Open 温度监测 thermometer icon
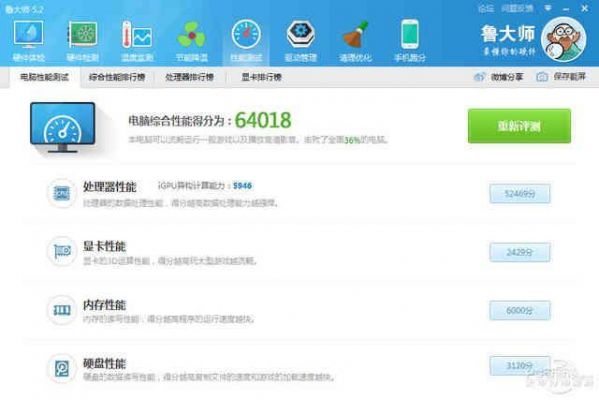The image size is (599, 400). pyautogui.click(x=137, y=34)
